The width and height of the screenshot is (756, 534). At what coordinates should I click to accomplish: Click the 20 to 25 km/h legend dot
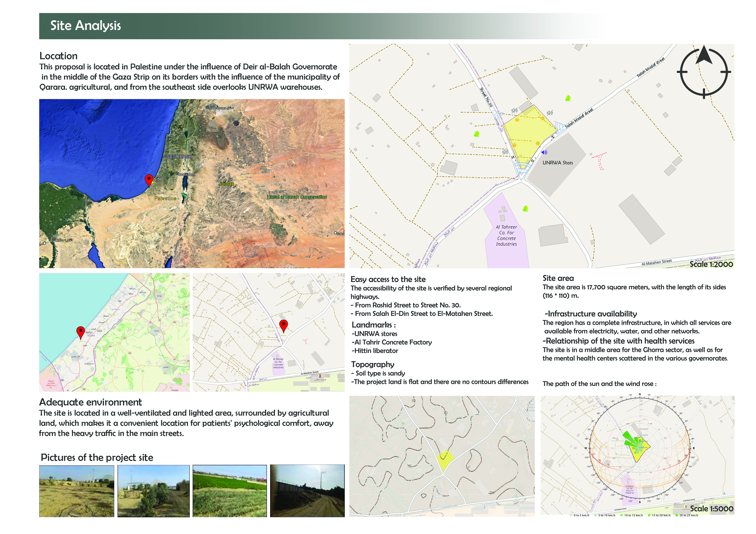[677, 515]
